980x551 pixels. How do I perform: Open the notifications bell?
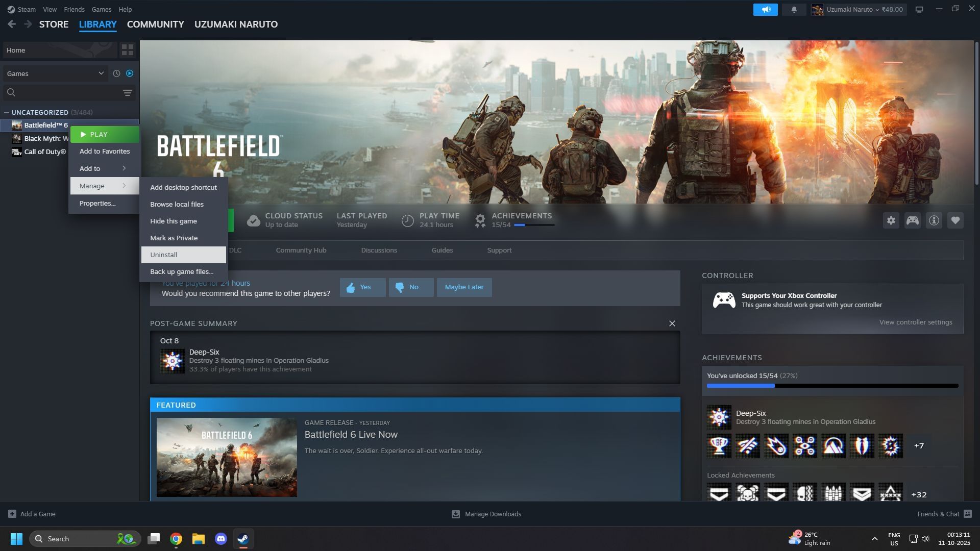click(x=794, y=10)
